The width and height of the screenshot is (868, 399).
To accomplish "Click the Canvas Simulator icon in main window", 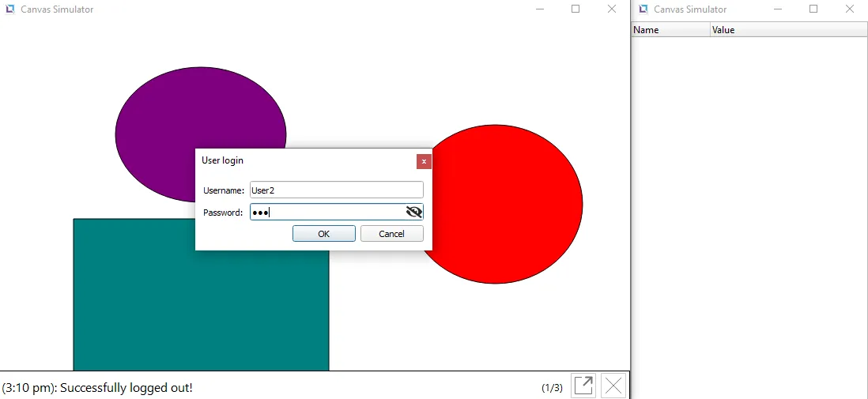I will click(9, 9).
